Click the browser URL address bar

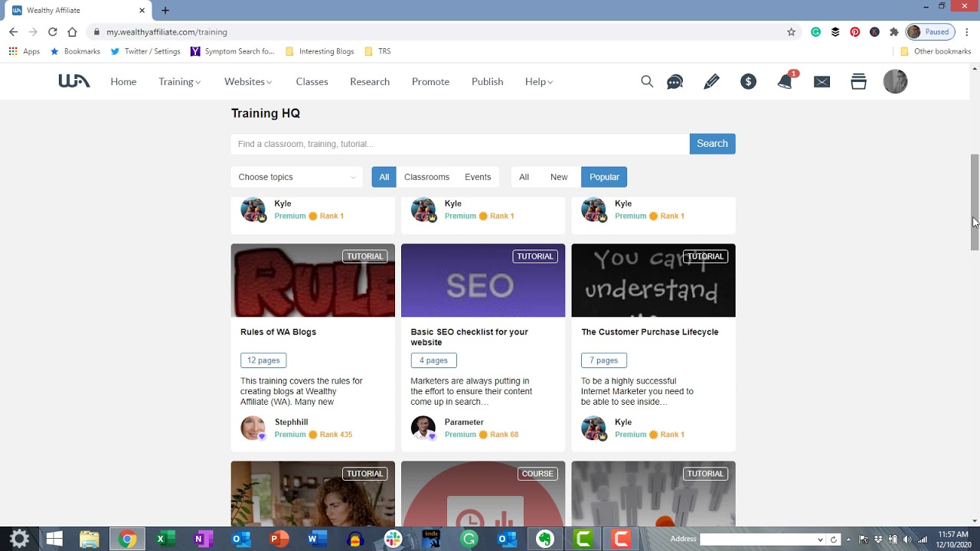click(x=436, y=32)
